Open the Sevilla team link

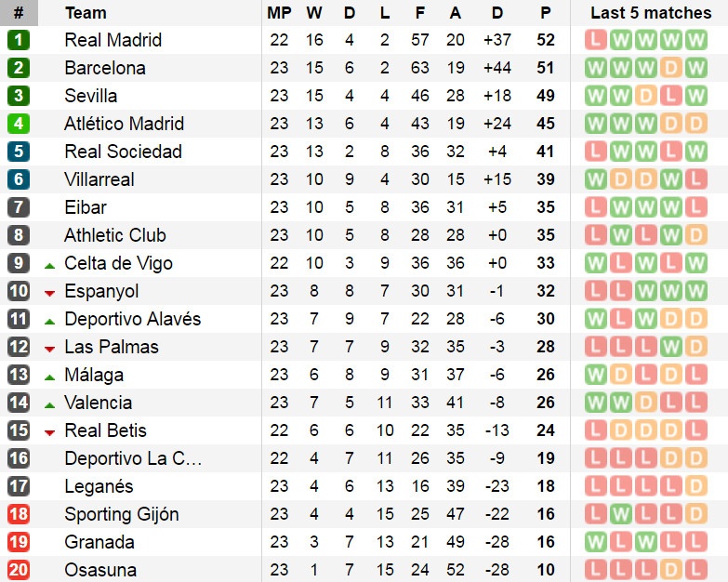tap(90, 96)
